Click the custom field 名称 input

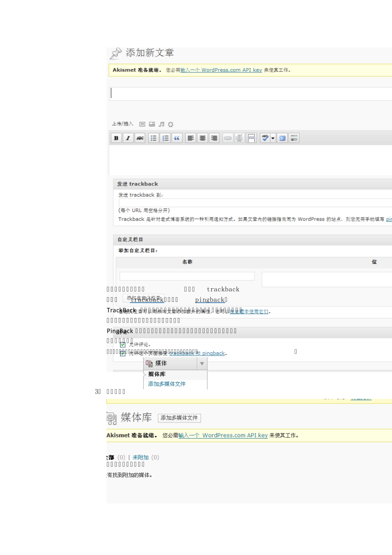click(x=187, y=276)
